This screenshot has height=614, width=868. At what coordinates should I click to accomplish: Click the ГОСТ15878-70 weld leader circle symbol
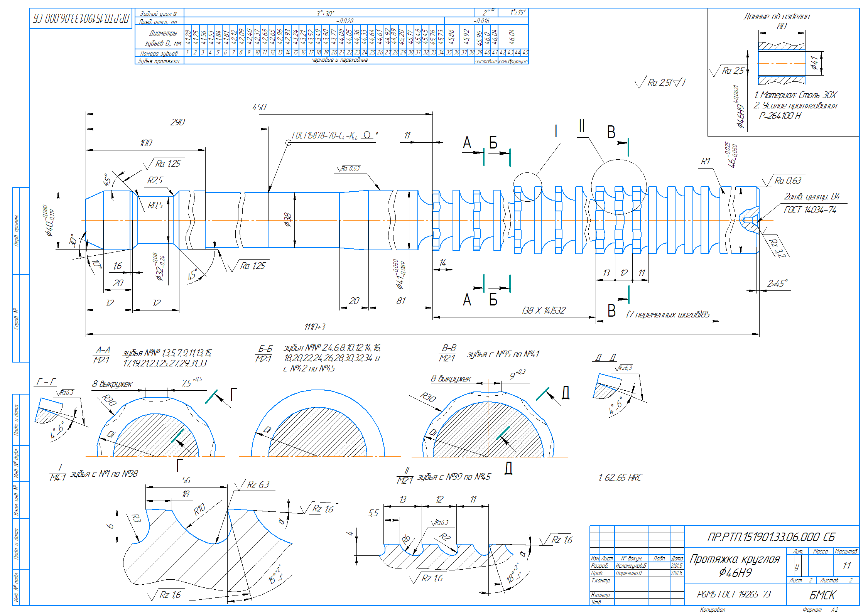click(x=288, y=143)
